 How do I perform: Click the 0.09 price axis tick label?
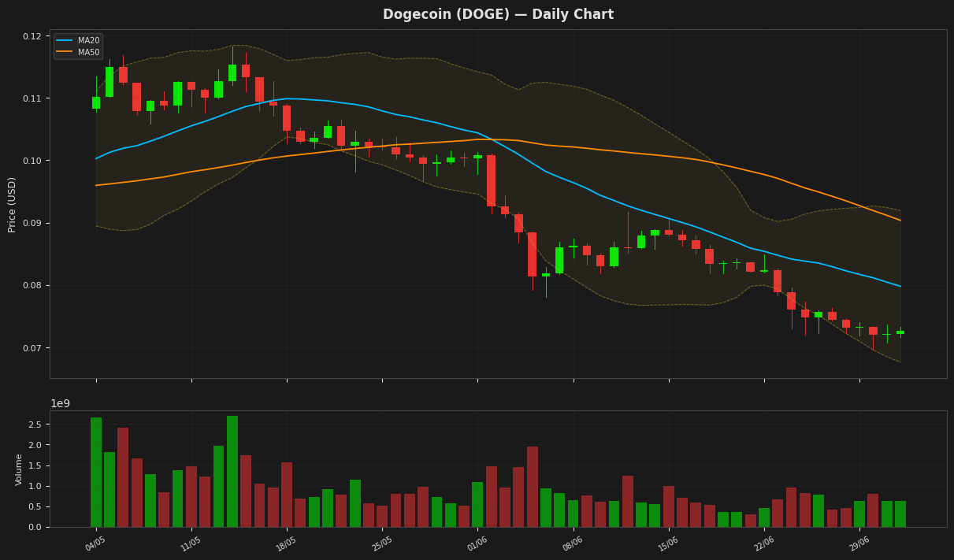pyautogui.click(x=32, y=223)
